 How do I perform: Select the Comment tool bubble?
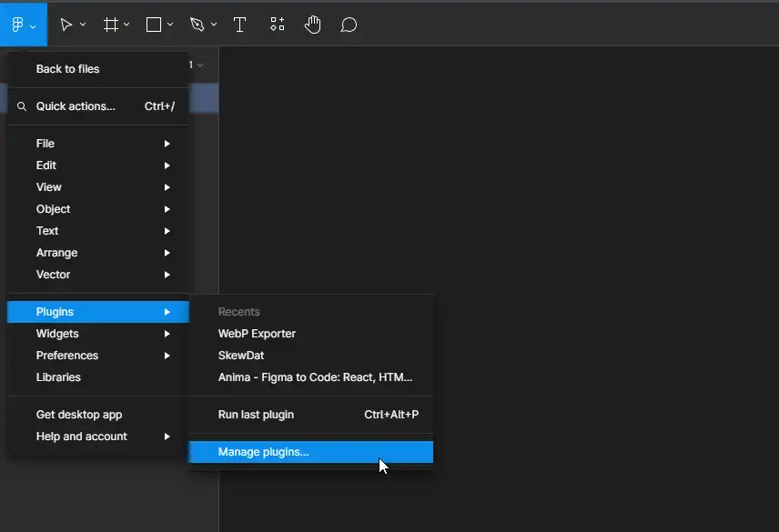click(349, 25)
